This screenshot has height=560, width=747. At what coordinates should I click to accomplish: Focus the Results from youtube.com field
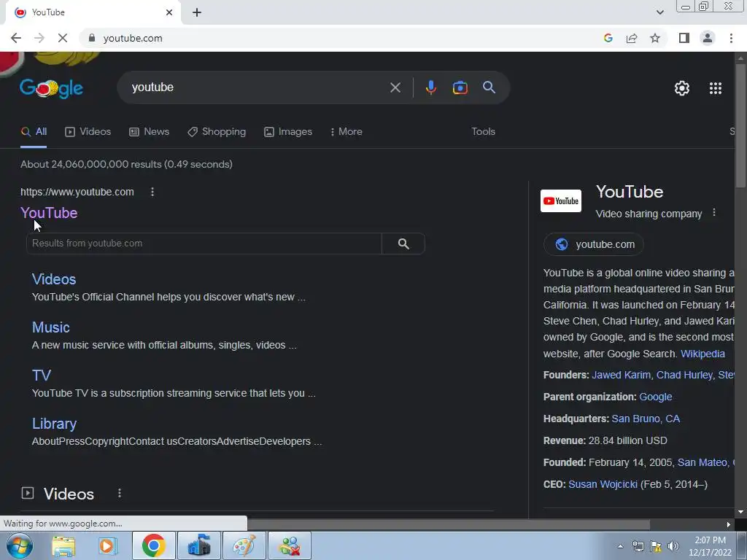click(204, 244)
